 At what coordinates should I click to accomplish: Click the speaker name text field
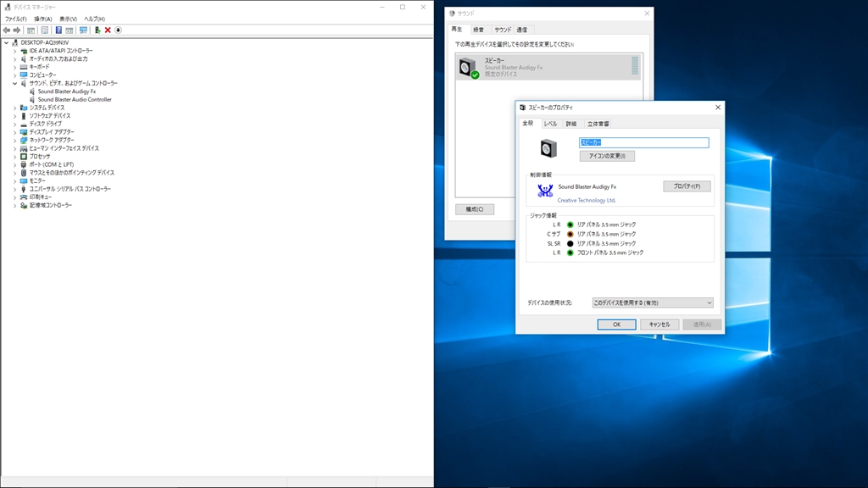pos(644,142)
